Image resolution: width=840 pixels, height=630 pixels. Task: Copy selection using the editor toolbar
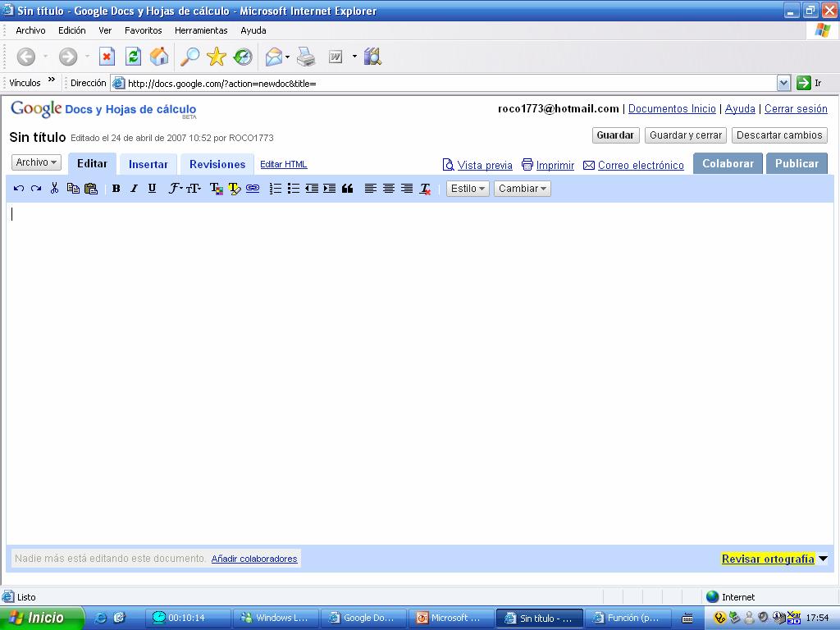(x=73, y=188)
